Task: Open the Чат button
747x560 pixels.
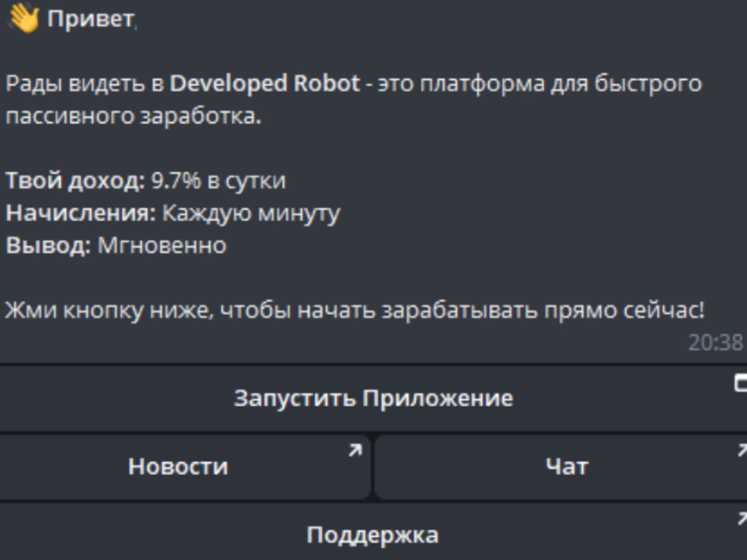Action: (567, 465)
